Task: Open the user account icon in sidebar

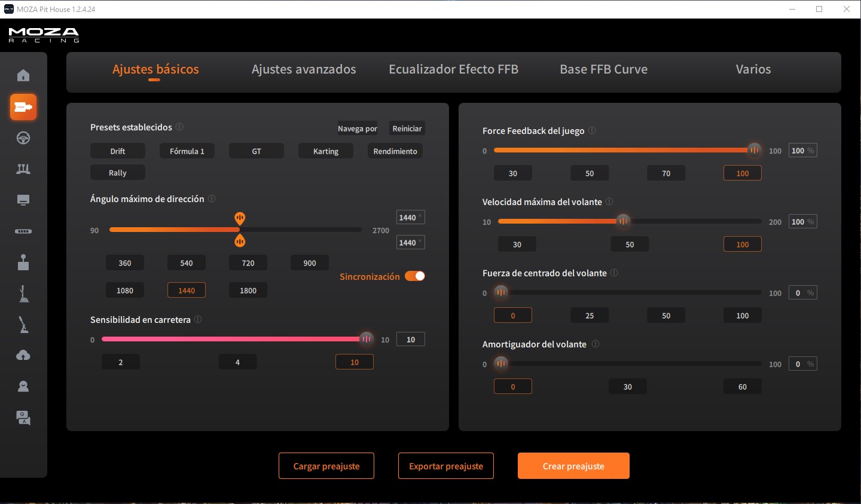Action: [x=23, y=386]
